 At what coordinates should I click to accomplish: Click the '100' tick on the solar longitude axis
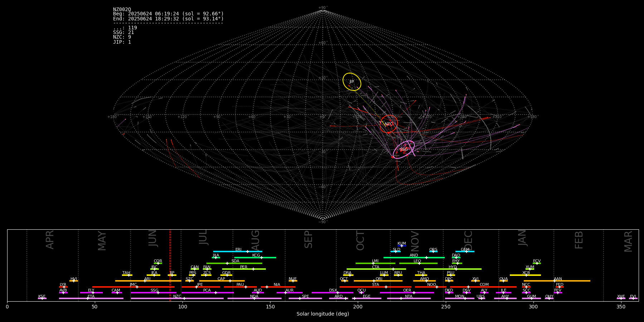point(182,307)
